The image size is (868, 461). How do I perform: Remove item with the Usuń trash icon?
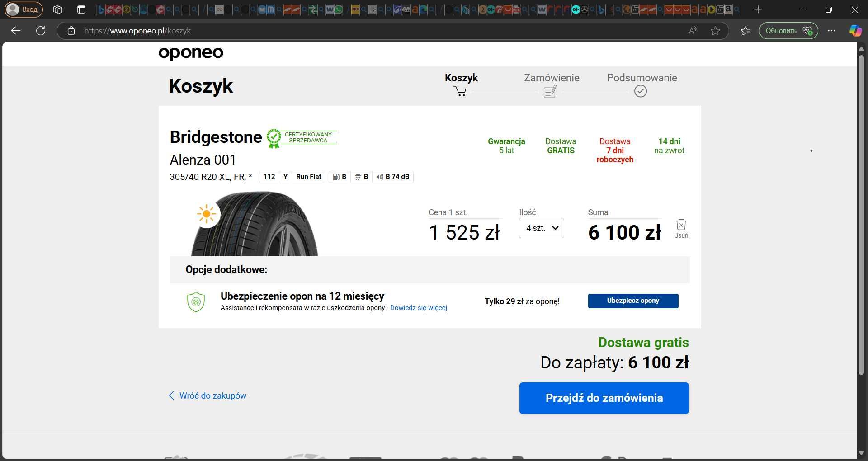[681, 228]
